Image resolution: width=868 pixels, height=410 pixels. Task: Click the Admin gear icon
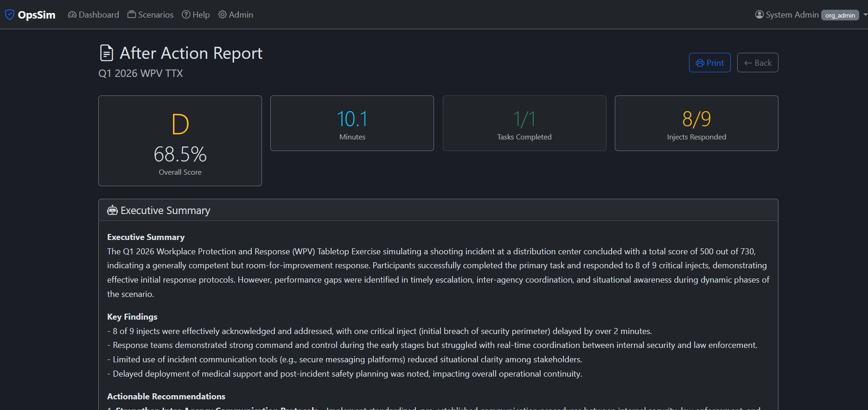[x=223, y=15]
